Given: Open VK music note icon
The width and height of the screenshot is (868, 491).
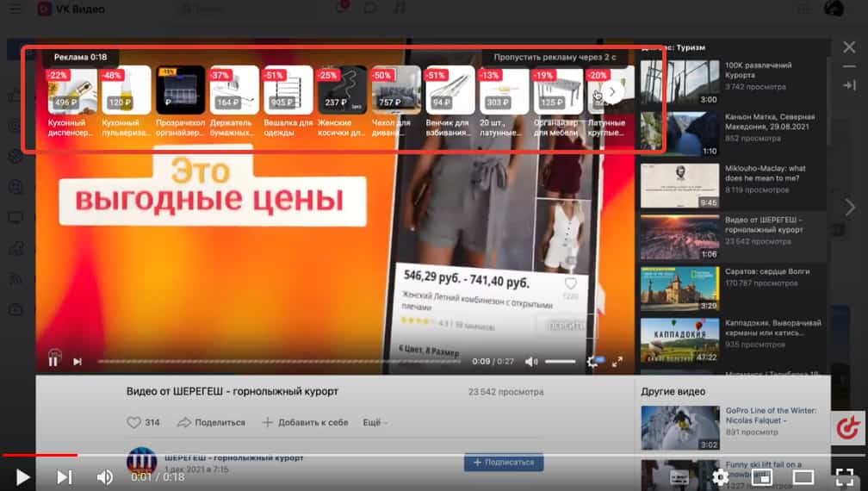Looking at the screenshot, I should (x=400, y=9).
